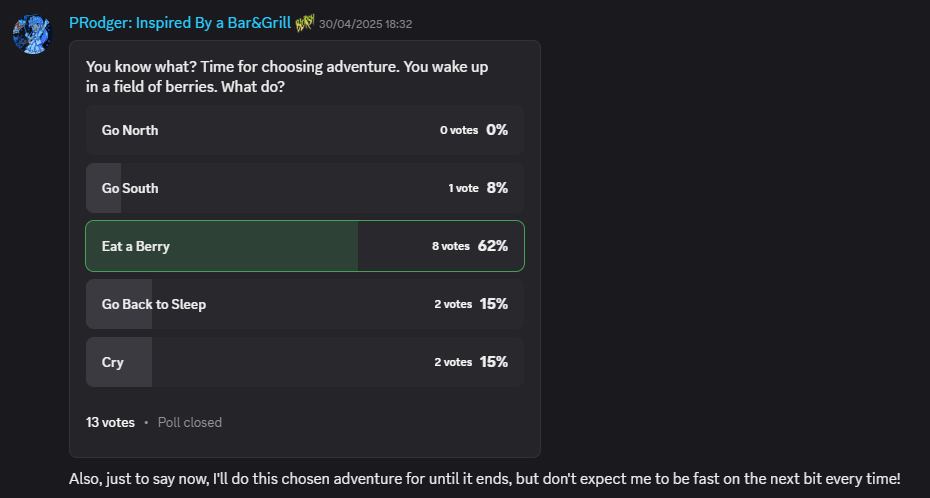View the 0 votes count for Go North
930x498 pixels.
tap(459, 130)
